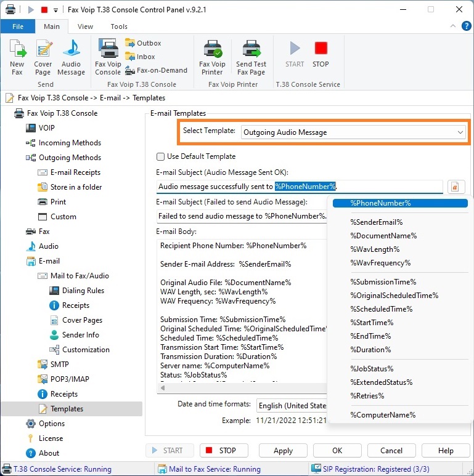Open Fax-on-Demand in the ribbon
This screenshot has width=474, height=476.
pos(156,70)
